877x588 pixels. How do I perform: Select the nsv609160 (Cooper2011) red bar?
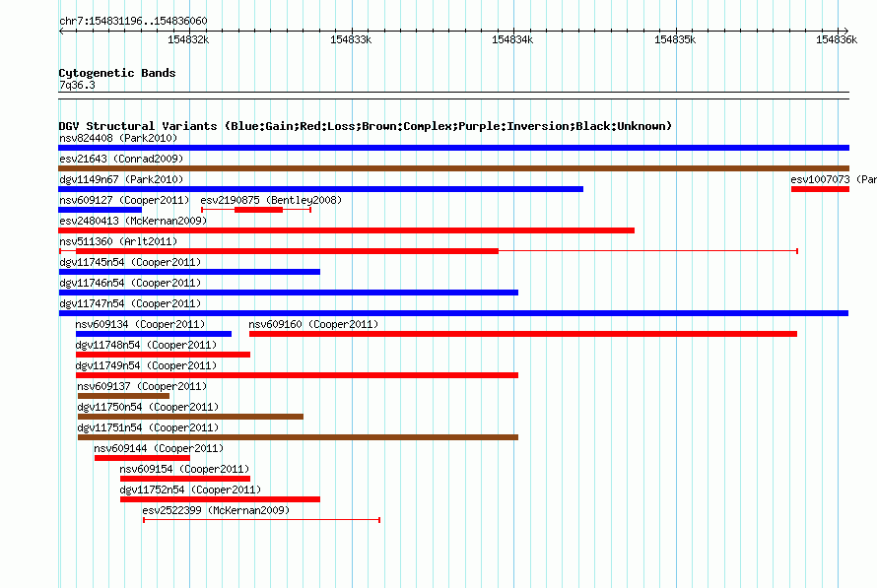tap(523, 334)
